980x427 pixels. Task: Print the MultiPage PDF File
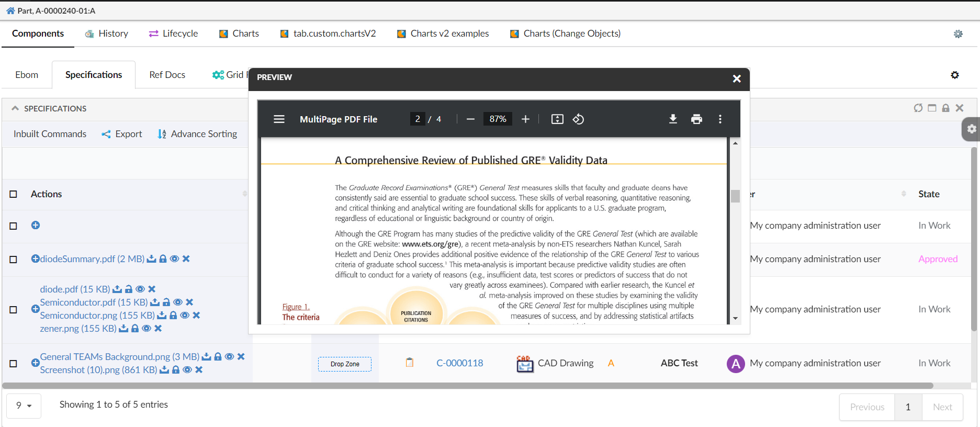696,119
